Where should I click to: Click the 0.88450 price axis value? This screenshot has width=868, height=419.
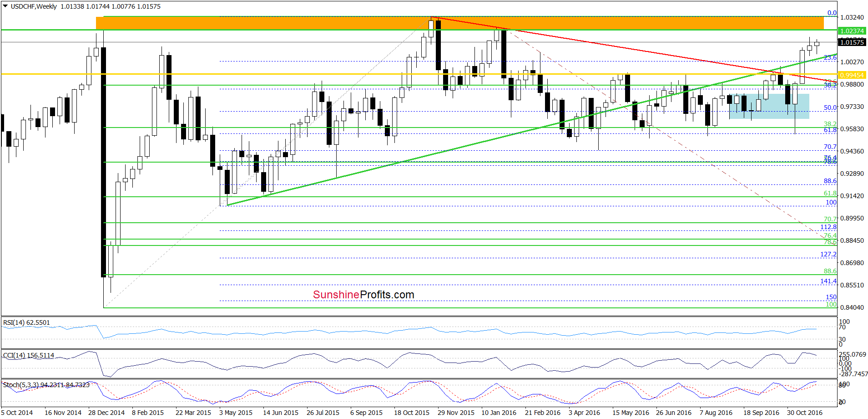point(852,240)
